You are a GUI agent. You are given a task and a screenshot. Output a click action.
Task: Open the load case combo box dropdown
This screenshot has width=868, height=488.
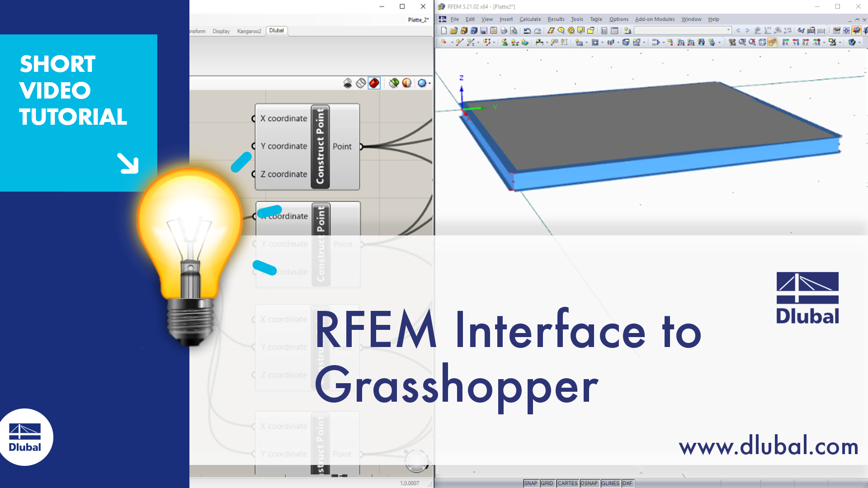(x=728, y=30)
